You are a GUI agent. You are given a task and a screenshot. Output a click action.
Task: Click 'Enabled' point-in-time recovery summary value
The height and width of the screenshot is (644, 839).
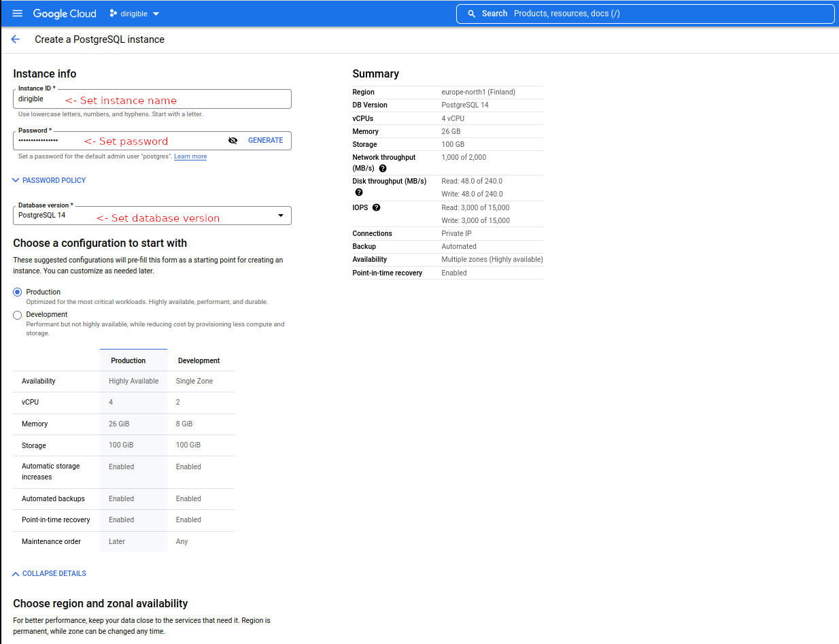click(454, 273)
